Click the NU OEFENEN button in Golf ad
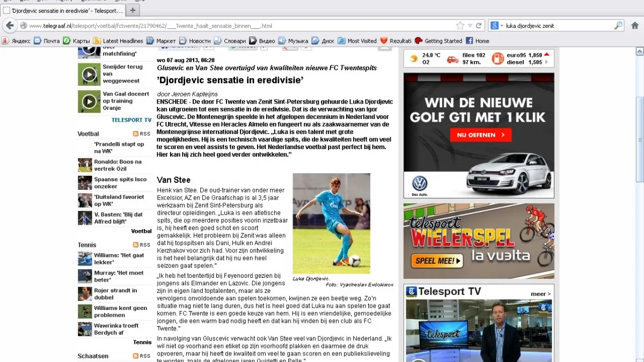This screenshot has height=362, width=644. 481,135
